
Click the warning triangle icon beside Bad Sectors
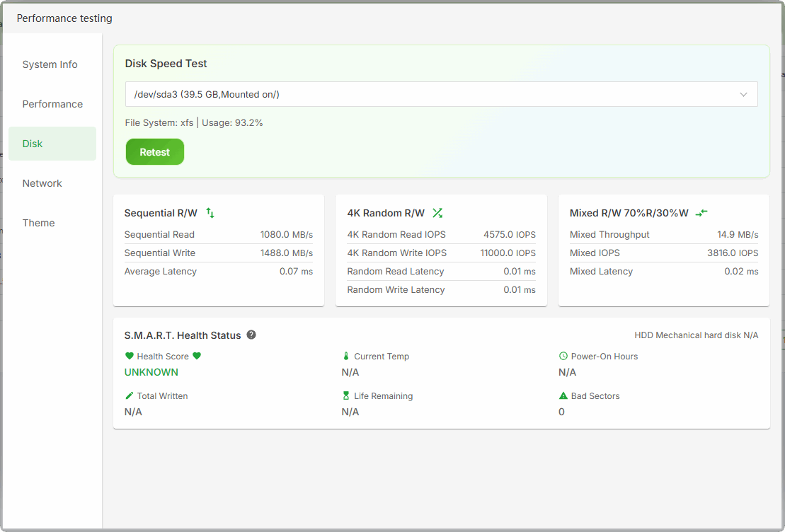[563, 396]
